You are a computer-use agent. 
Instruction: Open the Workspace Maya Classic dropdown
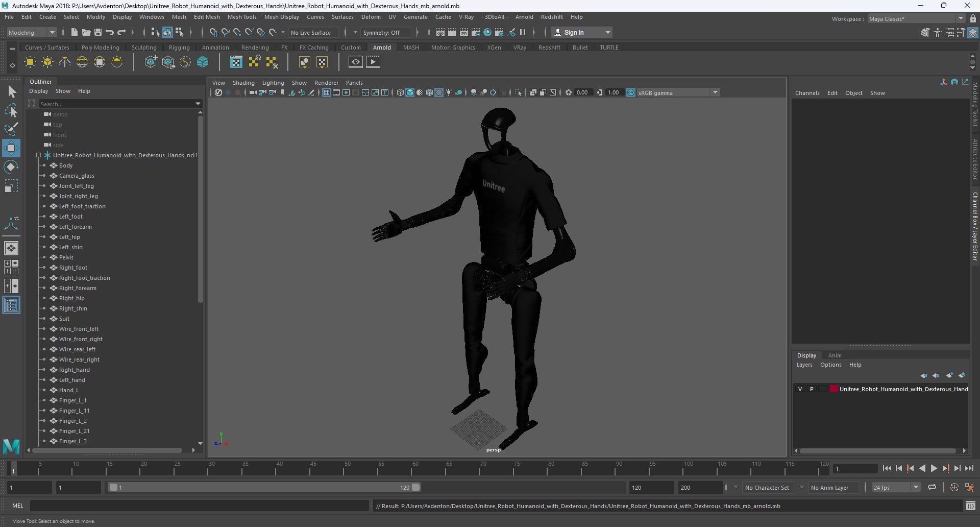pyautogui.click(x=917, y=18)
